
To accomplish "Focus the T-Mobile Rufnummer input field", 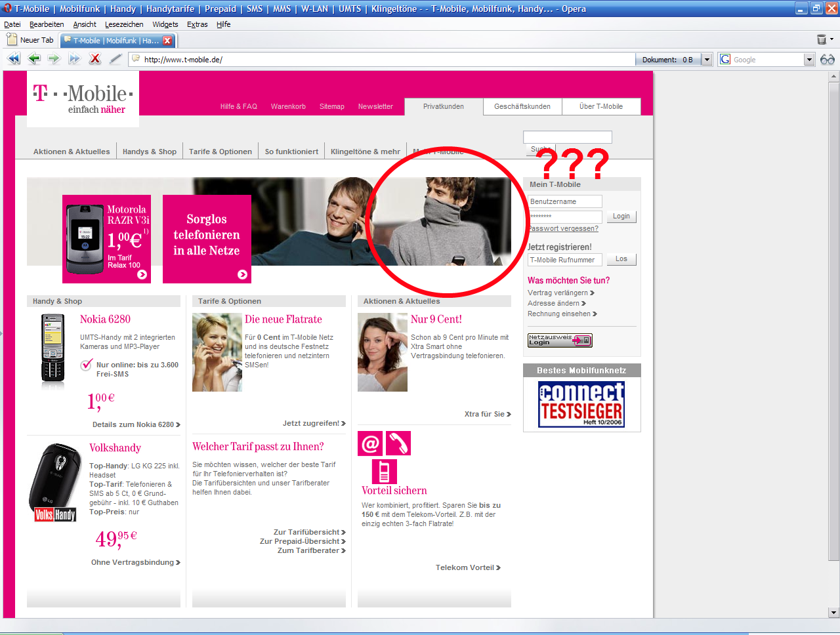I will click(x=565, y=260).
